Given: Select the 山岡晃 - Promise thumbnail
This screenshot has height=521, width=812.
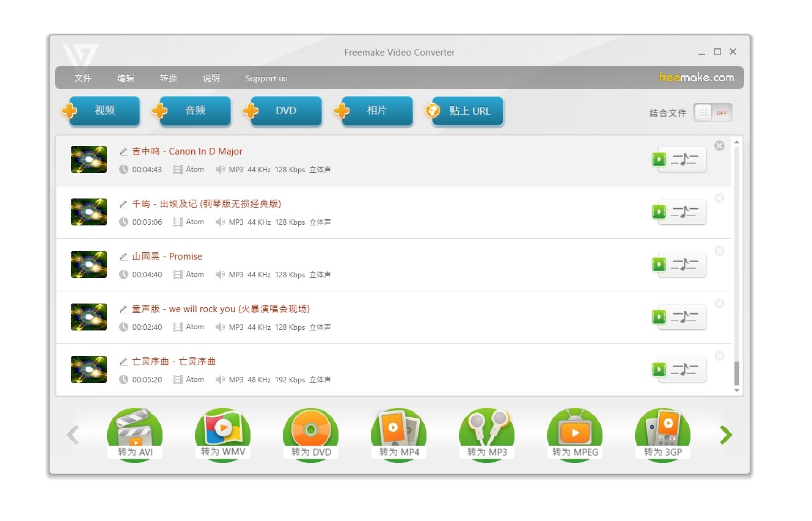Looking at the screenshot, I should (89, 264).
